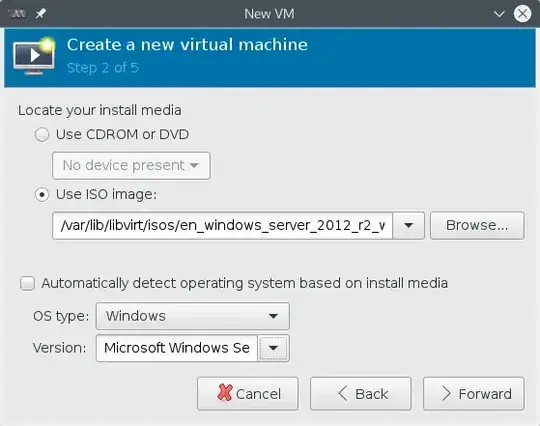This screenshot has height=426, width=540.
Task: Open the No device present dropdown
Action: click(x=131, y=166)
